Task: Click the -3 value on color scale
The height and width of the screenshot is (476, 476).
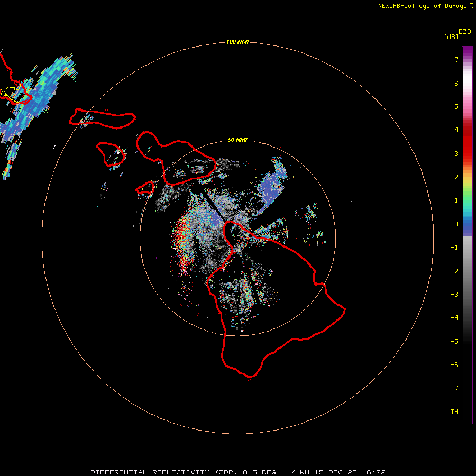Action: (454, 295)
